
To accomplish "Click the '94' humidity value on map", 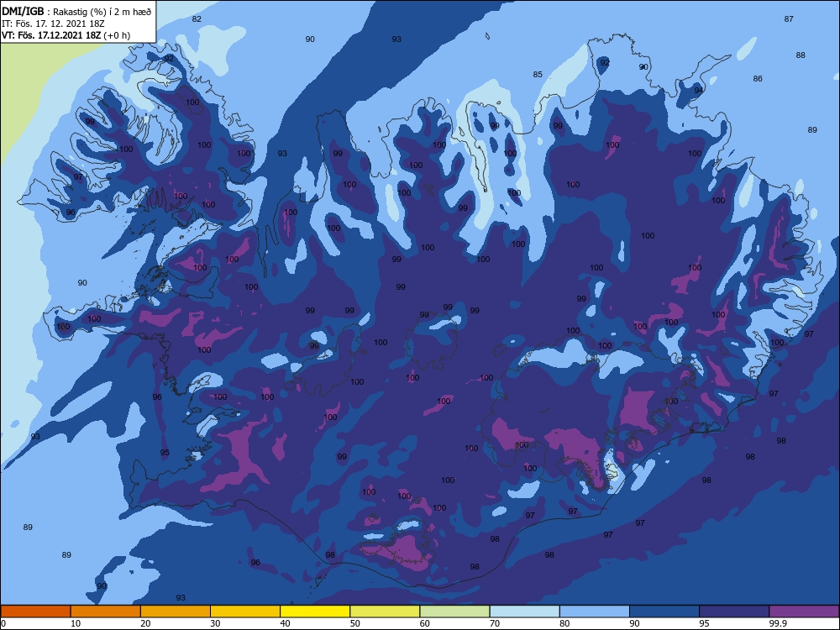I will tap(699, 91).
